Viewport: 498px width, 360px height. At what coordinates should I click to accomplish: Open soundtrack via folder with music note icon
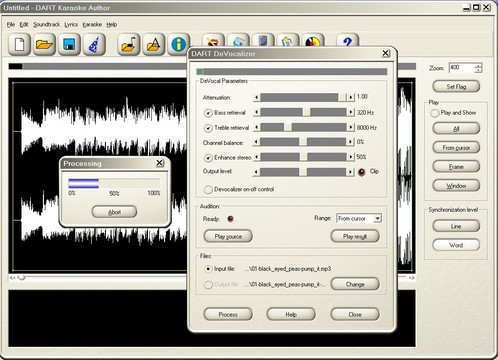[129, 44]
